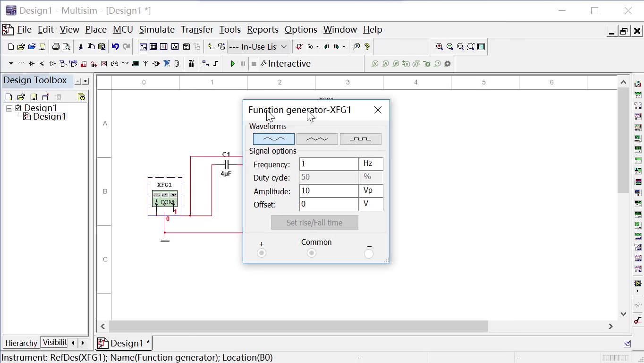Print the circuit with the printer icon
Screen dimensions: 644x363
click(56, 47)
